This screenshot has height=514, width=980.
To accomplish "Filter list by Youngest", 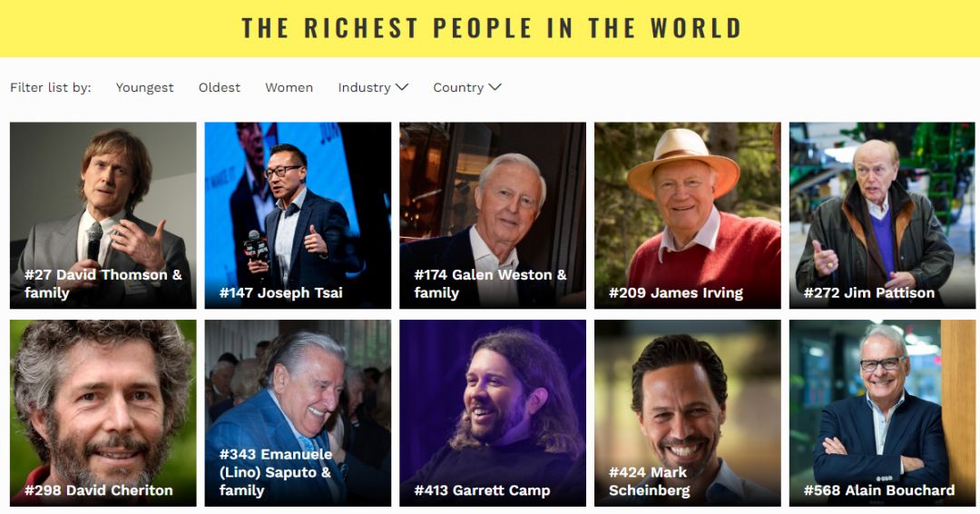I will point(144,87).
